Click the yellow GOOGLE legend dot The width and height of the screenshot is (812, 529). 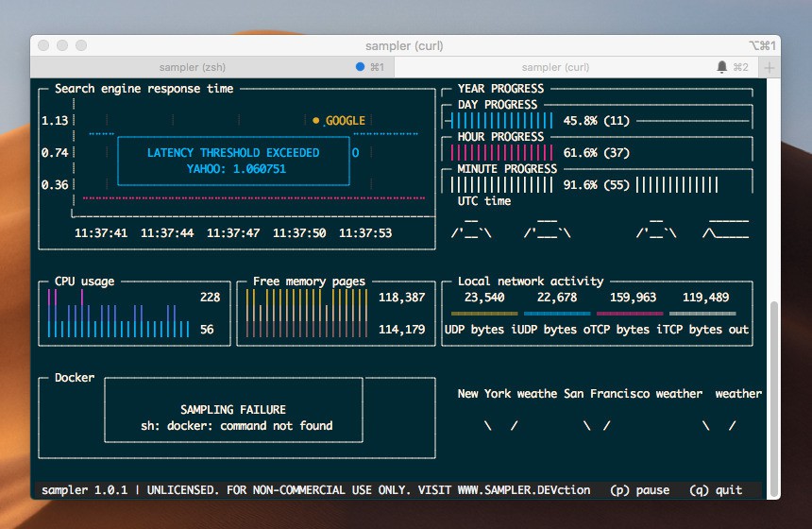pos(317,121)
